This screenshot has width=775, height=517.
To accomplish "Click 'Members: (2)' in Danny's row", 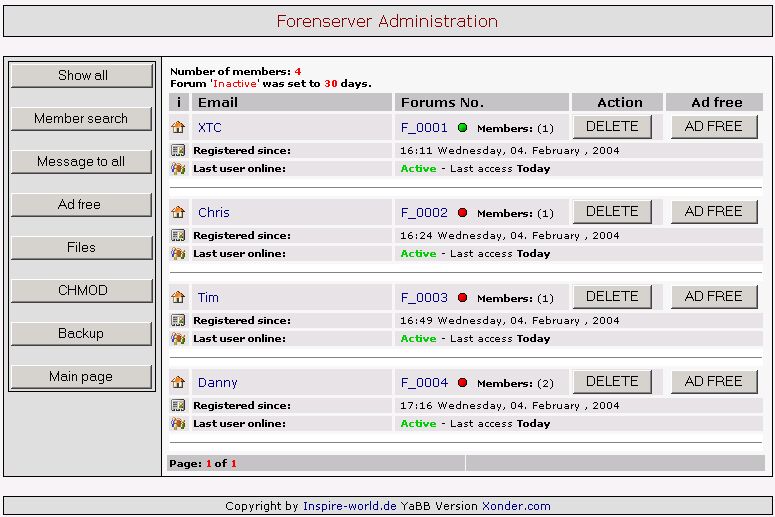I will coord(516,383).
